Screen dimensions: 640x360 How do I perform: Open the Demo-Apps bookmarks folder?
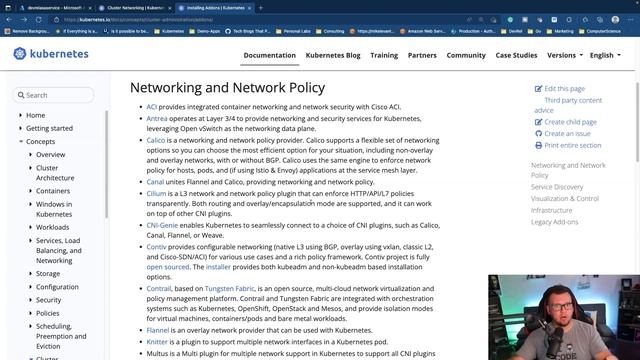point(204,31)
